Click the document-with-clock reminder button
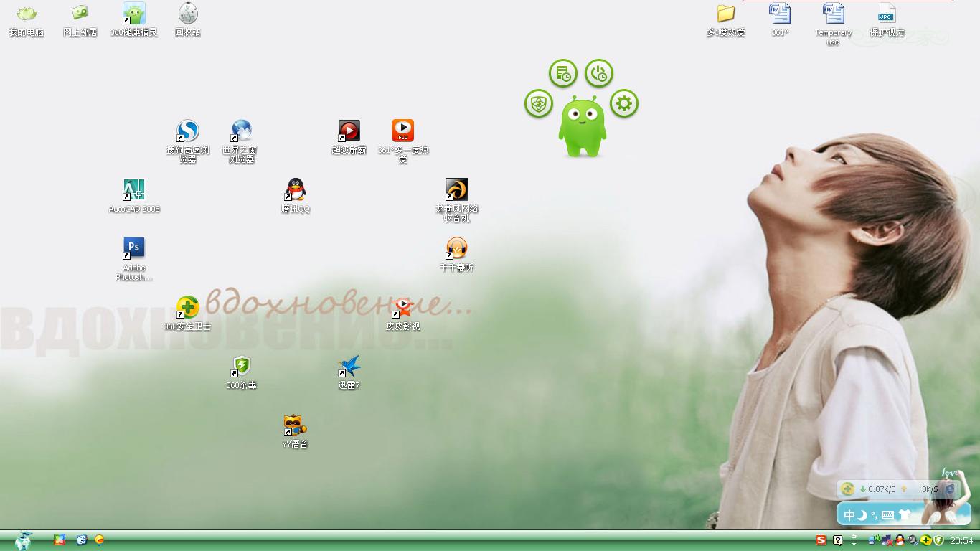Screen dimensions: 980x551 [563, 73]
